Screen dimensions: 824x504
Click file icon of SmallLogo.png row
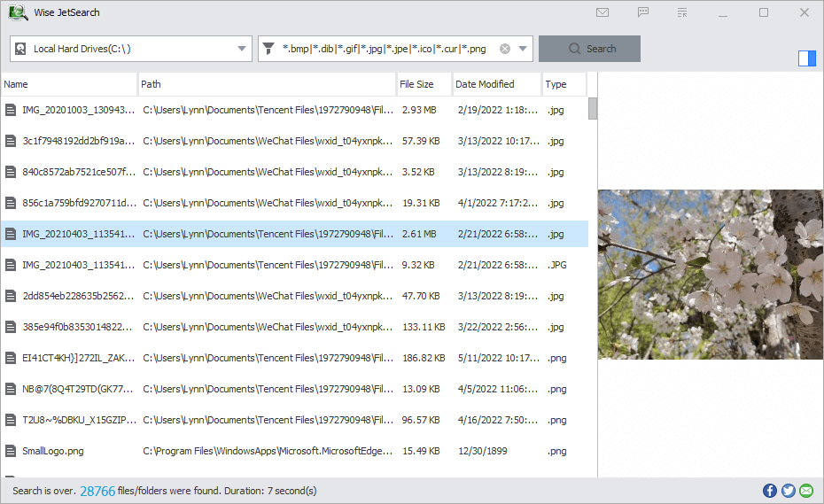pyautogui.click(x=11, y=451)
